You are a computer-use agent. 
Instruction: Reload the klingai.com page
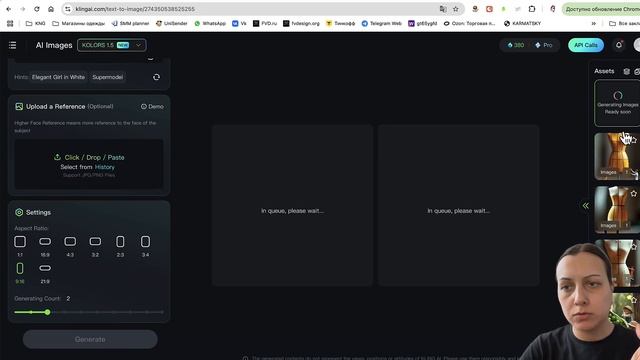(37, 9)
